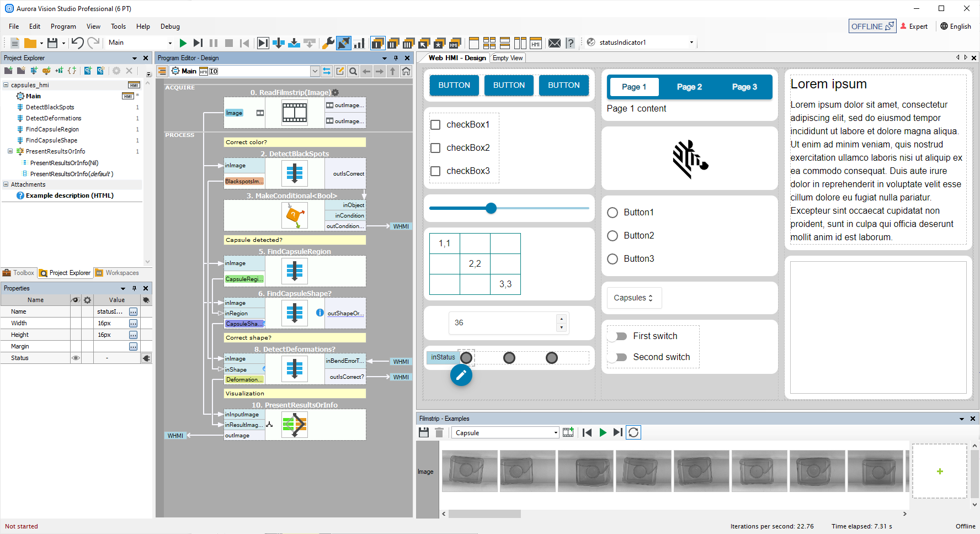Click the OFFLINE connection button

[872, 27]
